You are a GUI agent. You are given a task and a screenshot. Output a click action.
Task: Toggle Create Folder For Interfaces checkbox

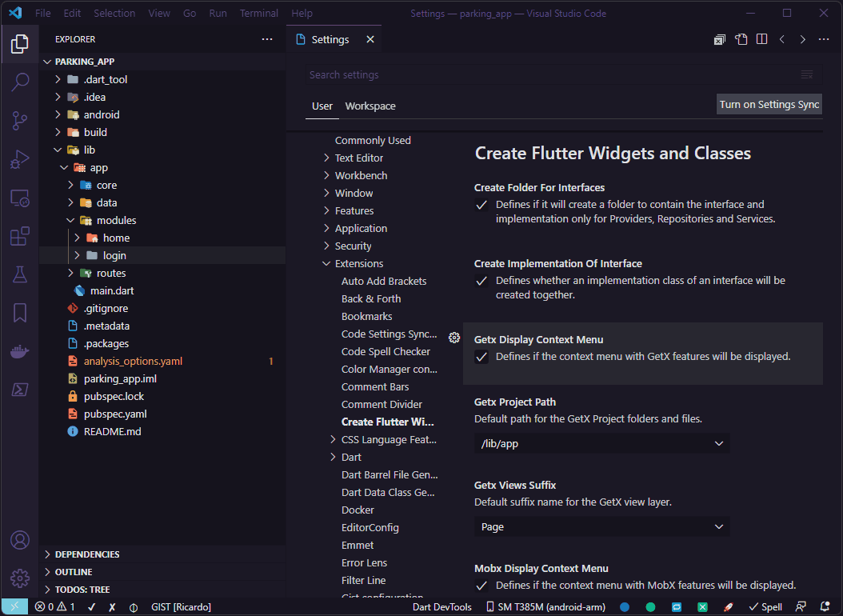tap(481, 205)
